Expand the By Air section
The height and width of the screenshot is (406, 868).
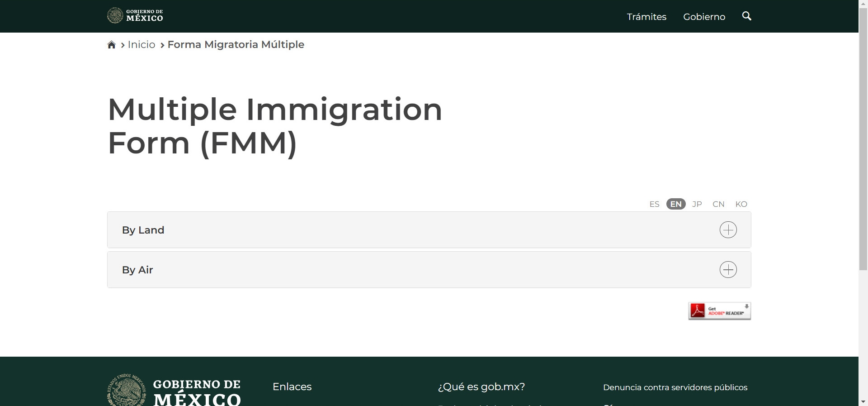[137, 270]
